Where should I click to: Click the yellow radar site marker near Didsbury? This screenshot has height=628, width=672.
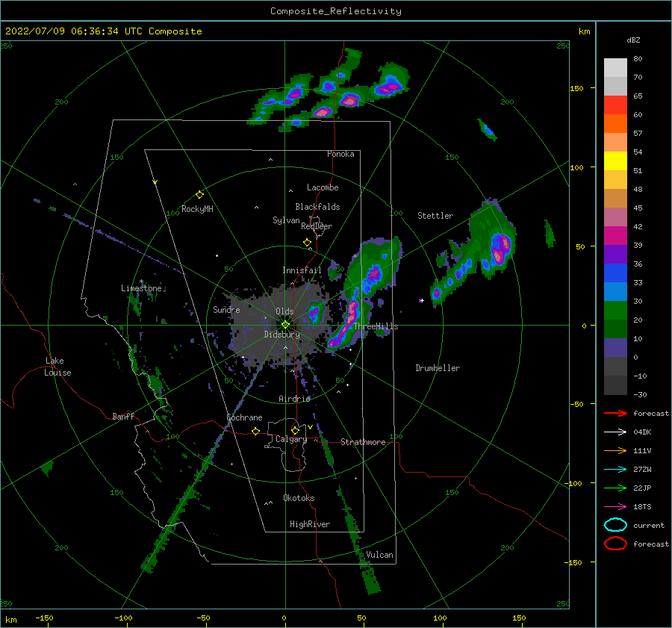[285, 325]
